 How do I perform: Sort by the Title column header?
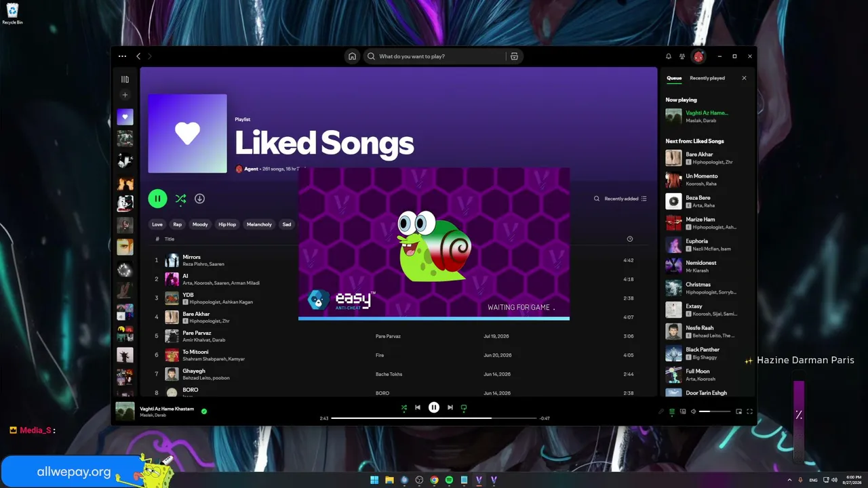pos(170,239)
